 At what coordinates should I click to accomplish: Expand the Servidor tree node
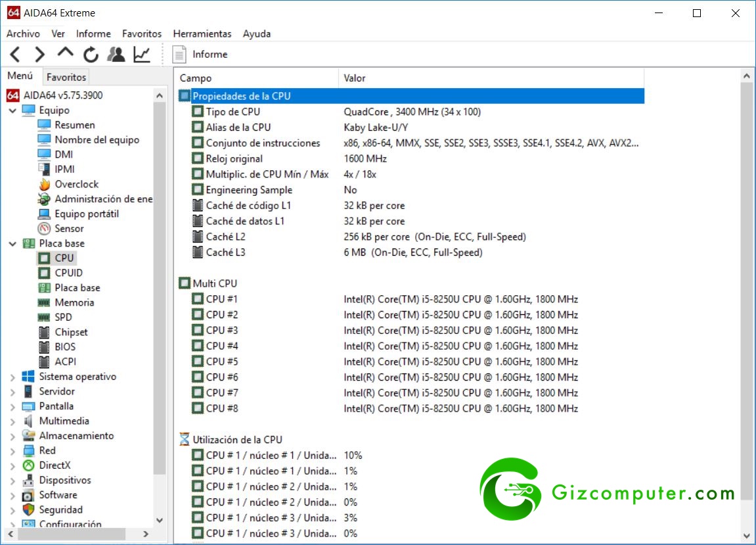tap(12, 392)
